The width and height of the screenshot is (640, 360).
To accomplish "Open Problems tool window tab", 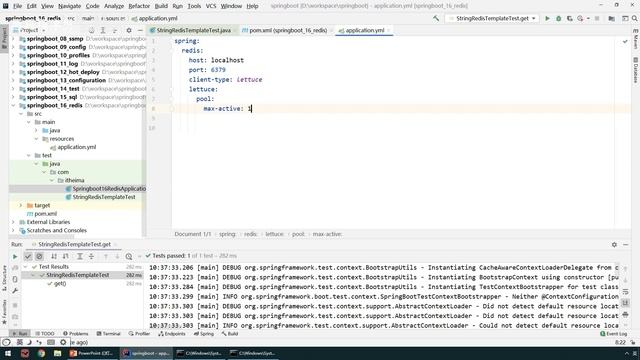I will 76,334.
